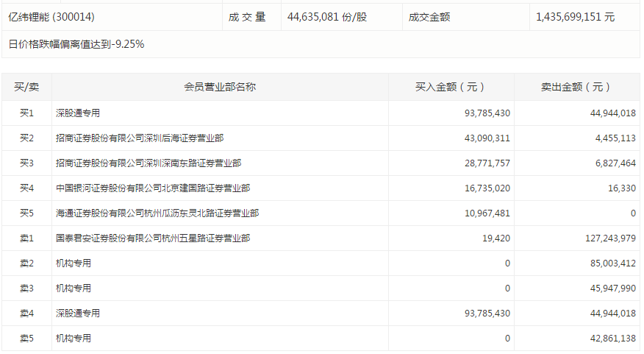
Task: Click 国泰君安证券股份有限公司杭州五星路证券营业部
Action: (153, 238)
